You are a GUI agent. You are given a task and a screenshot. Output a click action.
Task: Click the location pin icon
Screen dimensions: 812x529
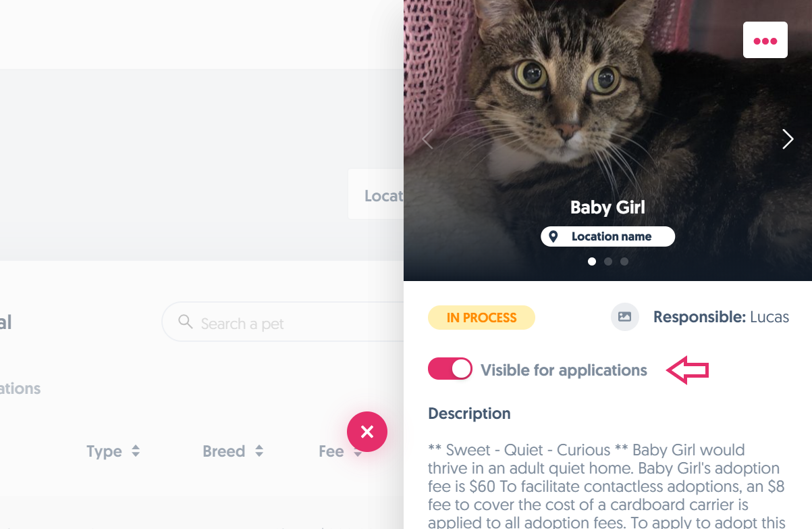(x=553, y=236)
